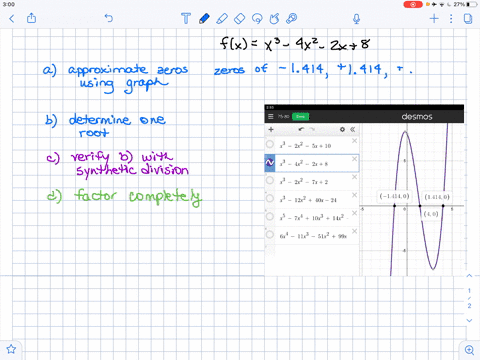Viewport: 480px width, 360px height.
Task: Click the green Desmos button
Action: coord(300,116)
